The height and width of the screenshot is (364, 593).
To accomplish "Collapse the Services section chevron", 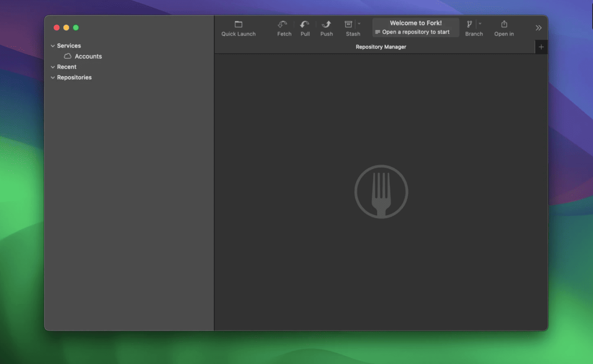I will click(x=53, y=46).
